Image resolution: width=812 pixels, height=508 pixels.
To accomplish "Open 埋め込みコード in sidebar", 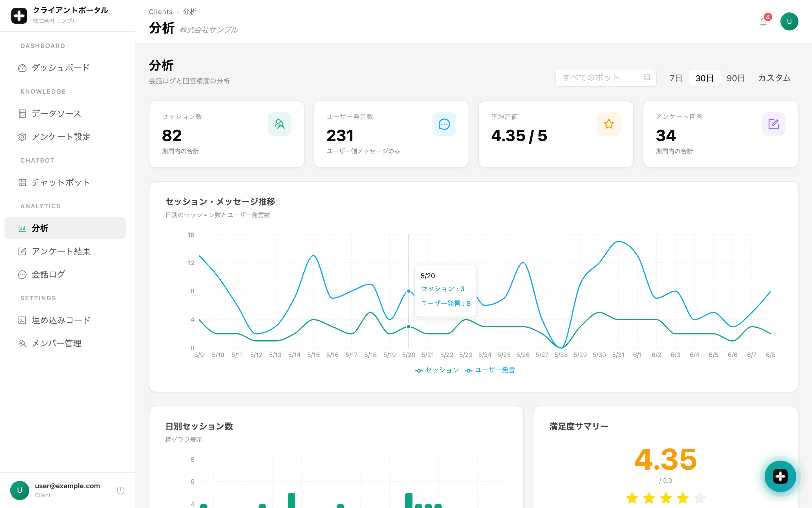I will click(65, 320).
